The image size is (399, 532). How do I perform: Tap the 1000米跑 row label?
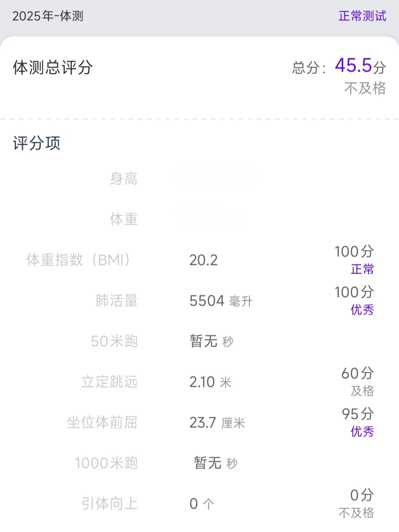pos(106,463)
